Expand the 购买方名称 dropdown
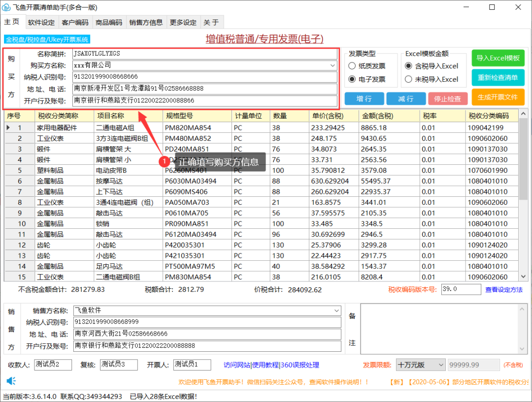This screenshot has width=532, height=402. (x=333, y=65)
